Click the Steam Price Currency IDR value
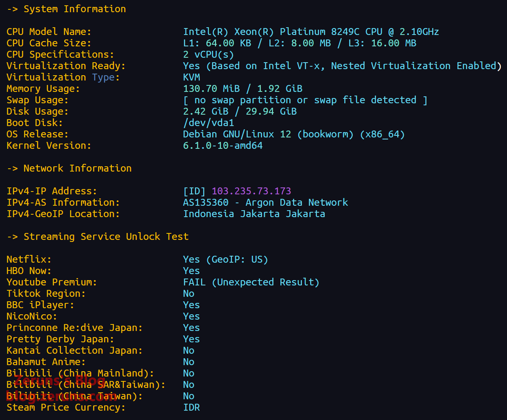 (191, 407)
